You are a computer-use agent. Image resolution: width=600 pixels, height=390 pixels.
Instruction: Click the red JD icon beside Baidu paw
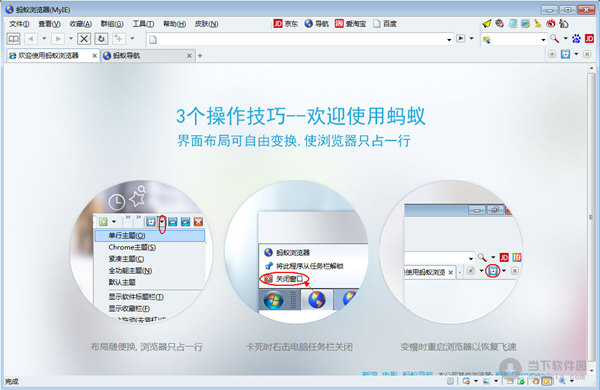589,39
